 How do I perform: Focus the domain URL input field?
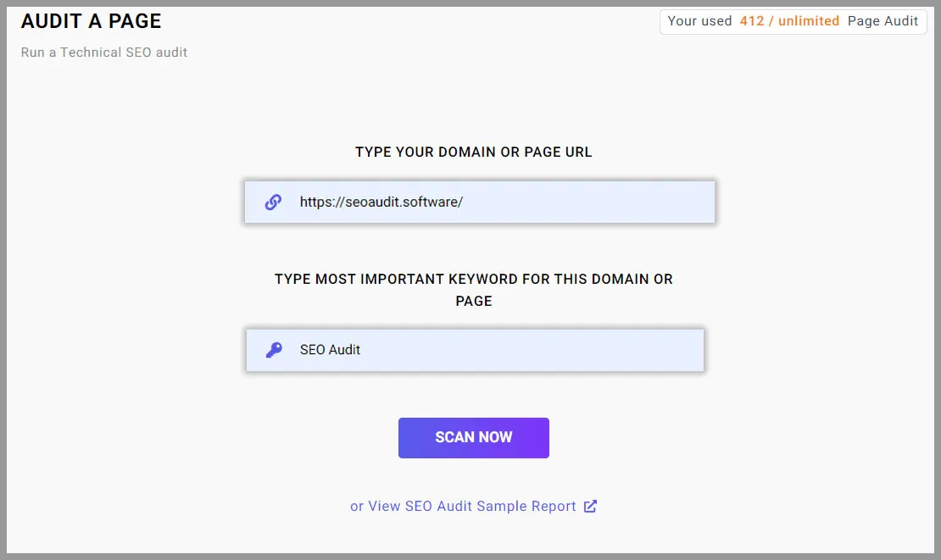[480, 202]
